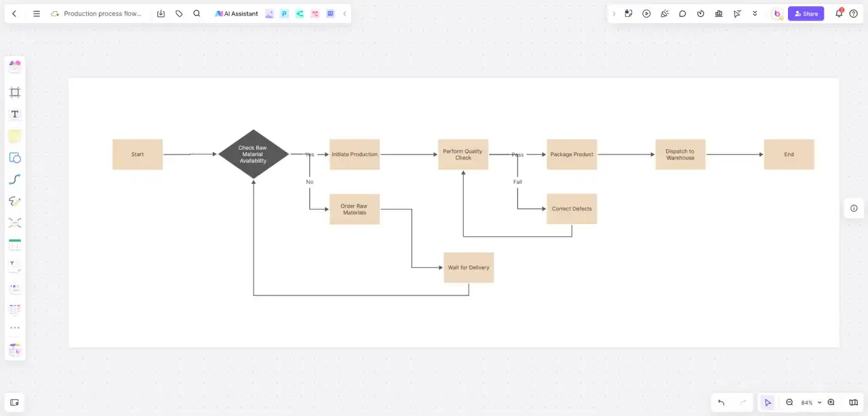Select the Text tool
868x416 pixels.
pyautogui.click(x=15, y=114)
